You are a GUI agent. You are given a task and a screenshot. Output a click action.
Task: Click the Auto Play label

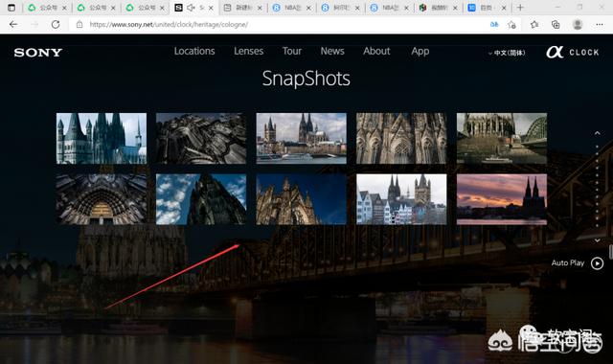[x=568, y=263]
